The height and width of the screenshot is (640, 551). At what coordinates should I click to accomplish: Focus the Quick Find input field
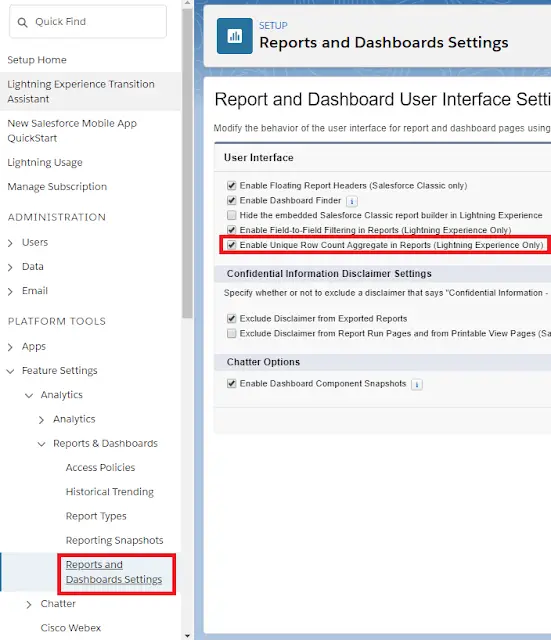point(88,22)
